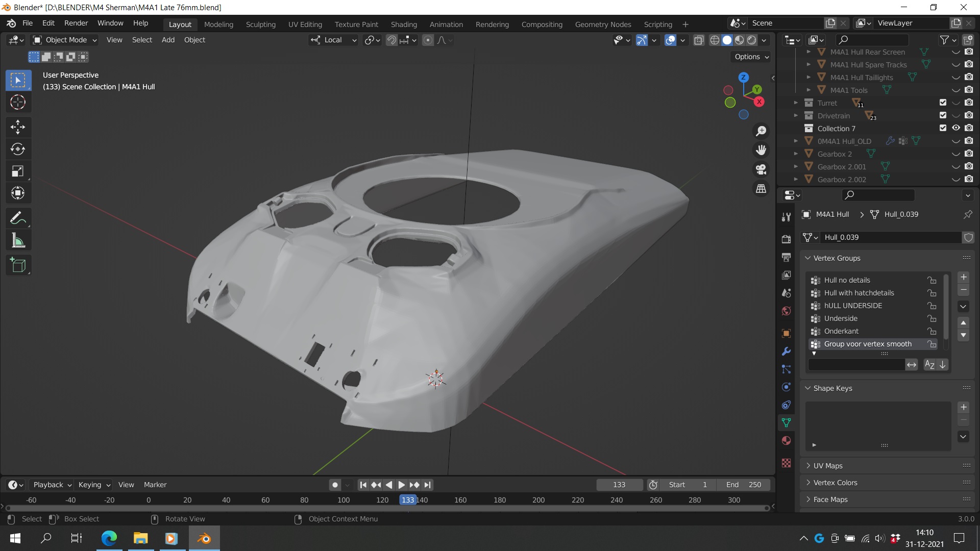Select the Move tool in toolbar
The width and height of the screenshot is (980, 551).
point(18,127)
